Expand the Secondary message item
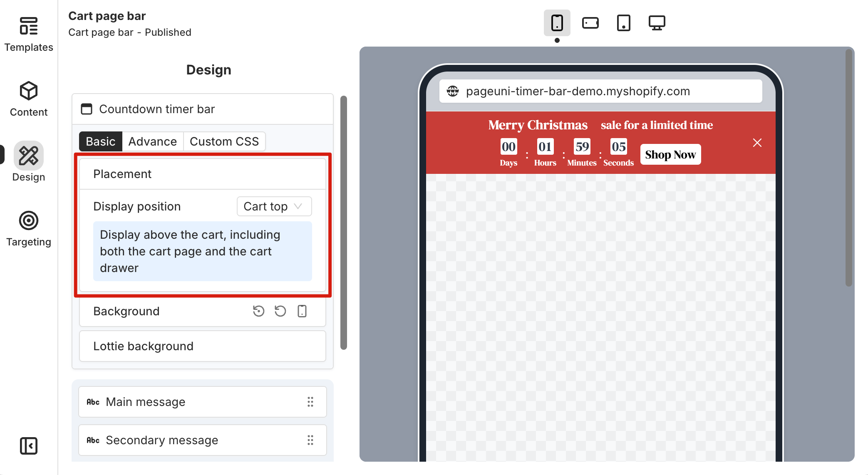 click(203, 440)
